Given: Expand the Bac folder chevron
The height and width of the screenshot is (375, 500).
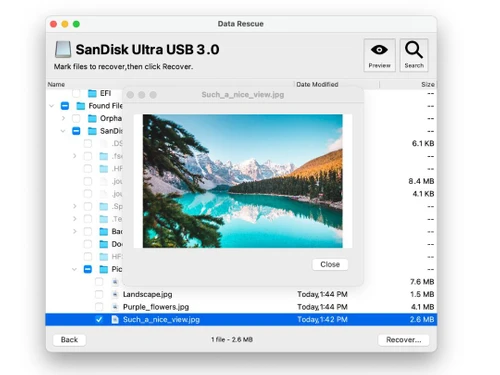Looking at the screenshot, I should coord(75,231).
